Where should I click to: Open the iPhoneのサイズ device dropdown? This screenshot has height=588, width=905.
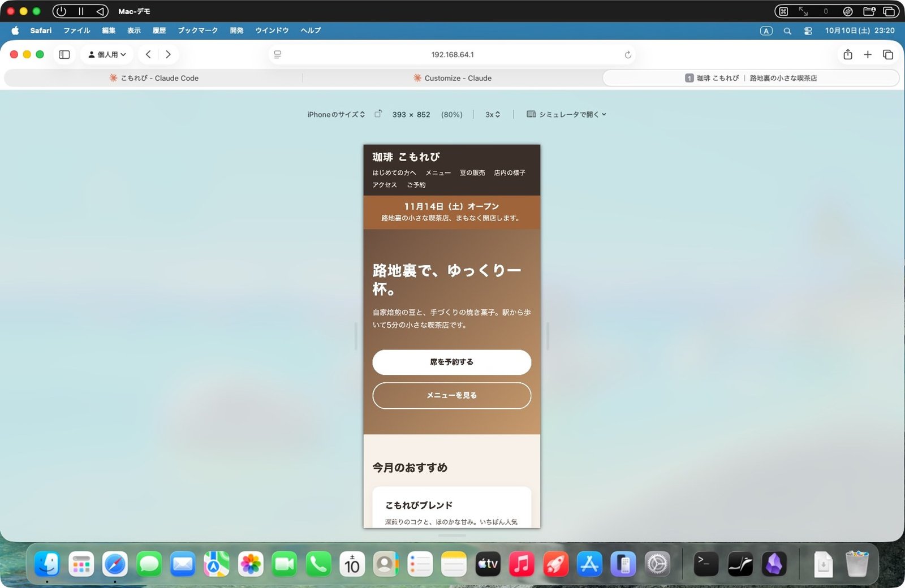tap(336, 114)
